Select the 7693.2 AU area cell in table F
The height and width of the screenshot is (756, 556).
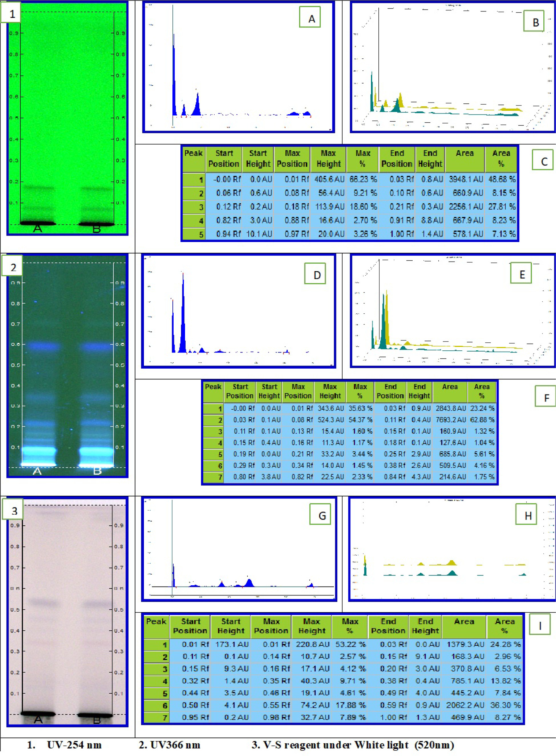(x=450, y=420)
